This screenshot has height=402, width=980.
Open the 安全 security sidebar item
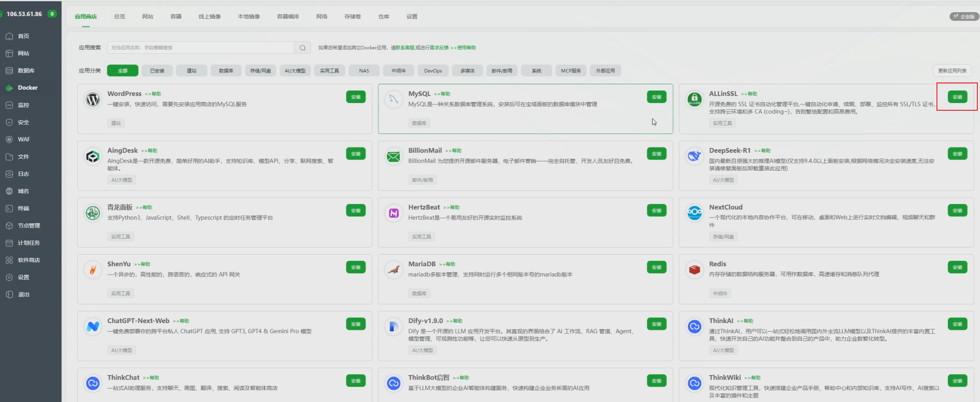tap(23, 122)
